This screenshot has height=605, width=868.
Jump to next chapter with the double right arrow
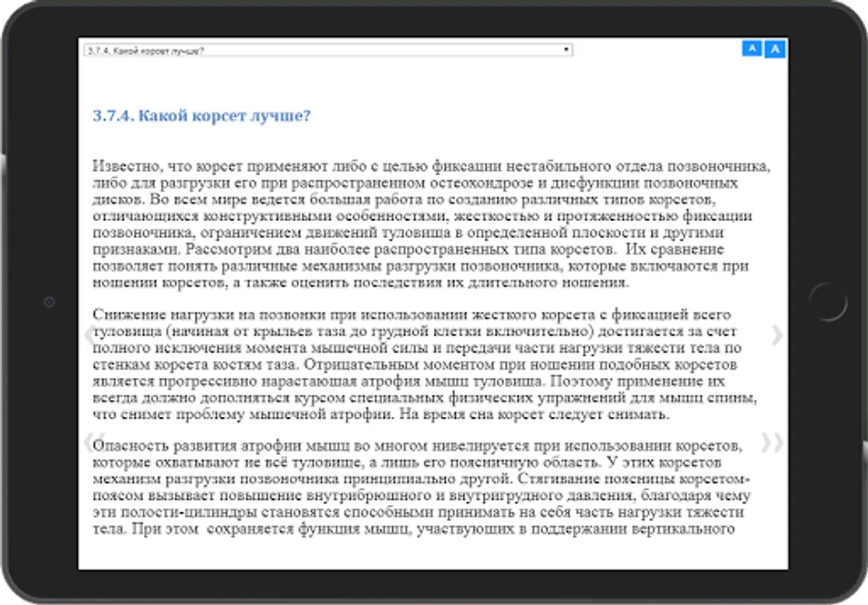tap(773, 442)
